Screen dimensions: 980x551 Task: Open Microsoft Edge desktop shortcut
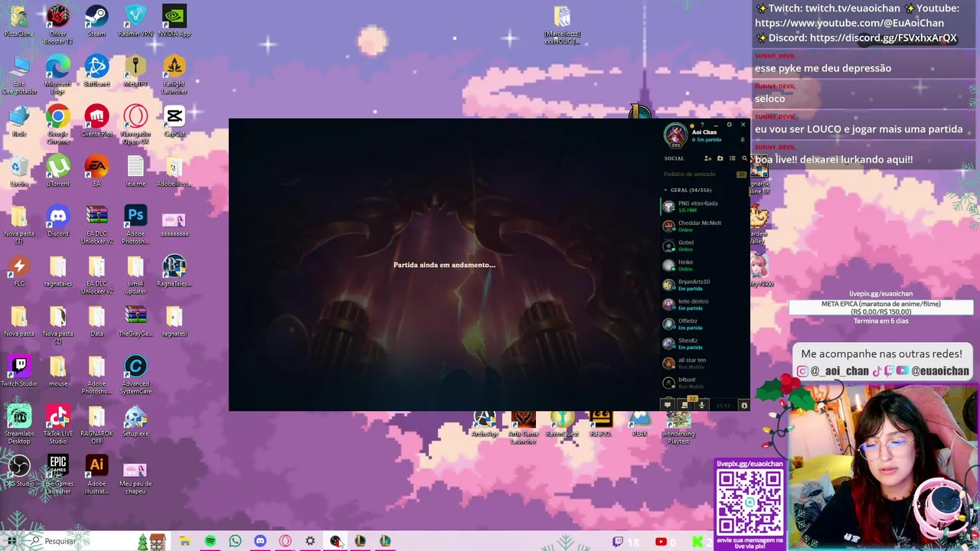58,74
